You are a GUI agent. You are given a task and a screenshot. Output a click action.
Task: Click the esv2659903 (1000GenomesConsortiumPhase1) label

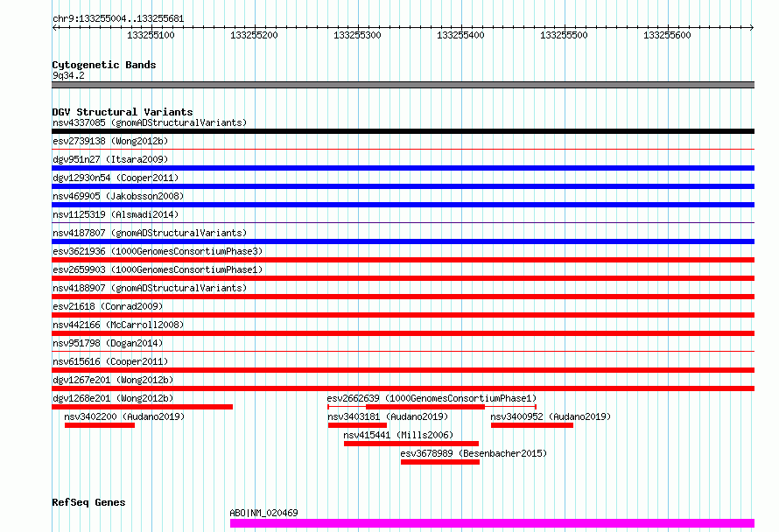coord(158,269)
